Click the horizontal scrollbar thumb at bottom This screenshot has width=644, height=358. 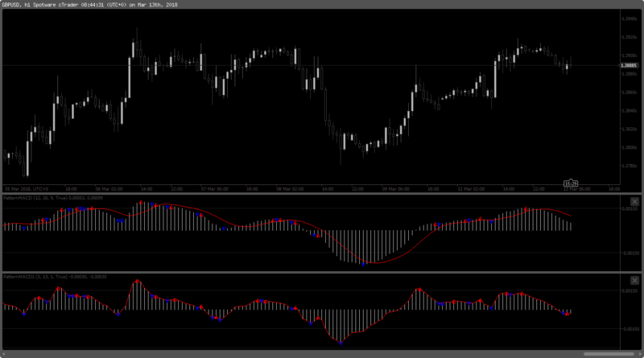pyautogui.click(x=609, y=354)
